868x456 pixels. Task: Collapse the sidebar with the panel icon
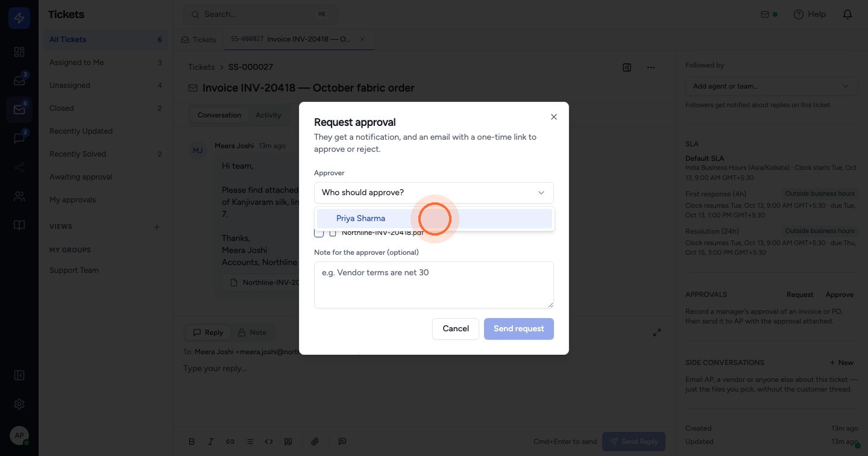coord(19,375)
